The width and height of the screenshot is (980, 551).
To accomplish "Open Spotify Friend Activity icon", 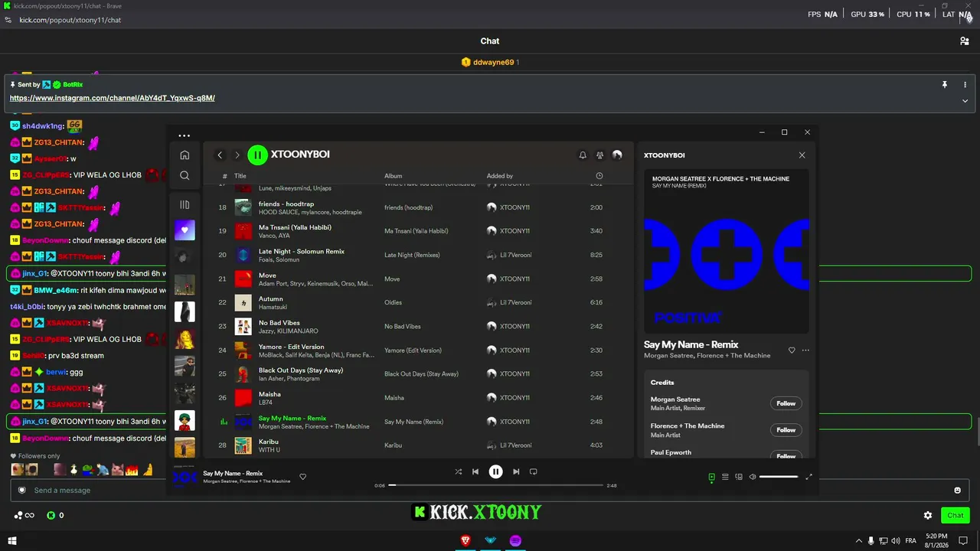I will click(600, 155).
